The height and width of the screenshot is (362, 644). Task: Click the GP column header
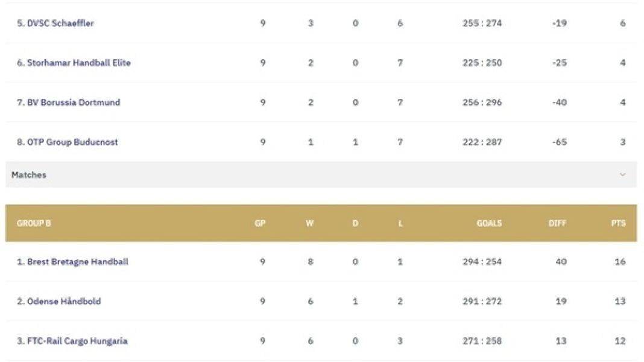[x=260, y=223]
